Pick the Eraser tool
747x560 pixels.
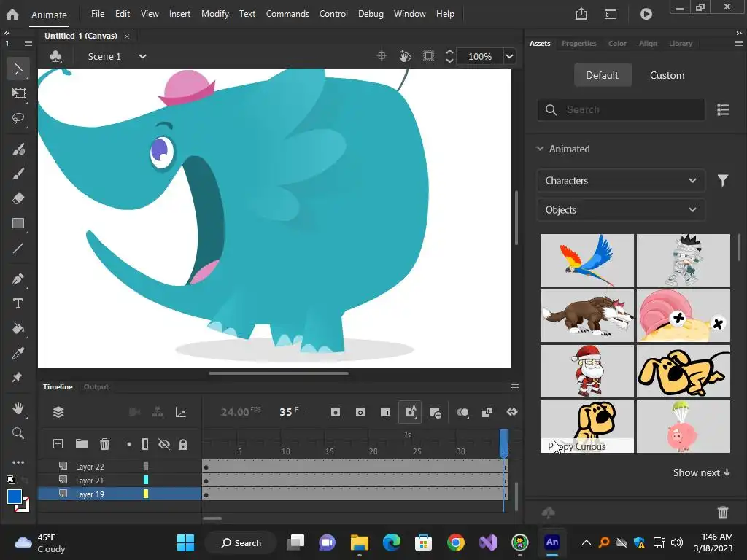pyautogui.click(x=18, y=198)
